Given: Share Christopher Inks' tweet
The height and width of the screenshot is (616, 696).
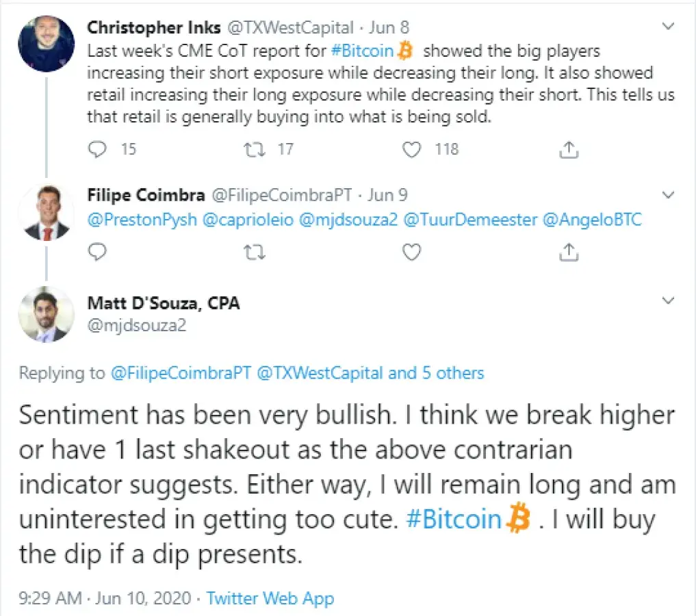Looking at the screenshot, I should click(x=567, y=149).
